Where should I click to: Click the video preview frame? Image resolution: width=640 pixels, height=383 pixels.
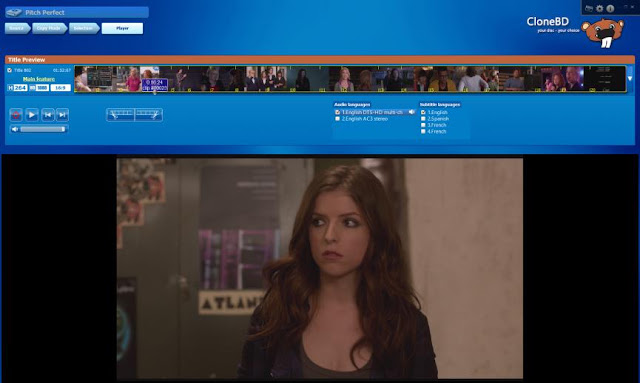coord(320,269)
